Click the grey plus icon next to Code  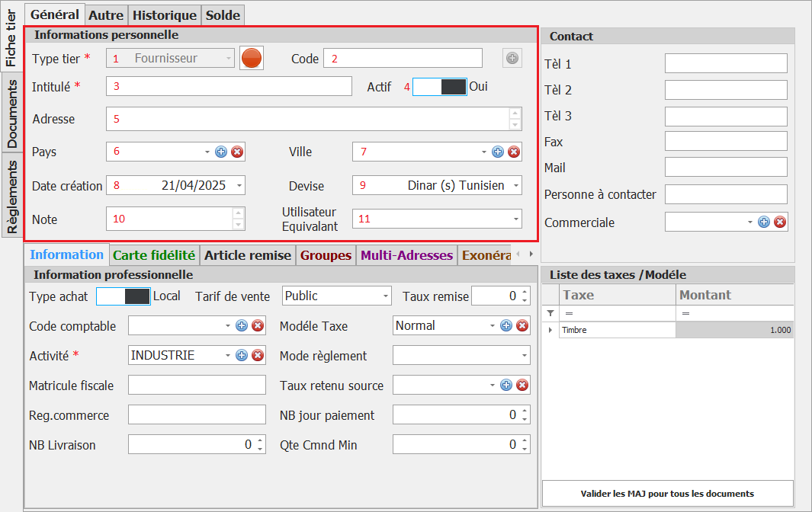[x=512, y=58]
